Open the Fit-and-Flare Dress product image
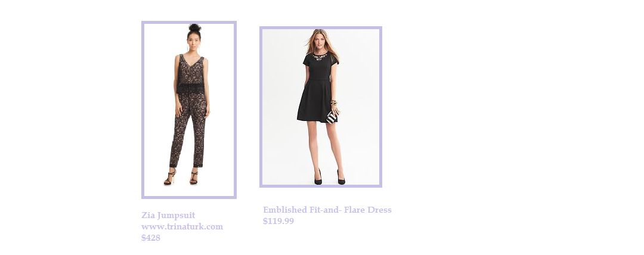 321,107
